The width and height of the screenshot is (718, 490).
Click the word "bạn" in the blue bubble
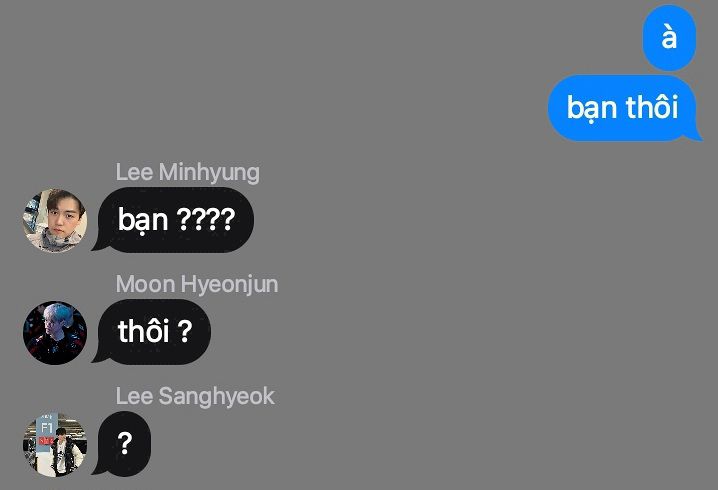click(x=592, y=109)
